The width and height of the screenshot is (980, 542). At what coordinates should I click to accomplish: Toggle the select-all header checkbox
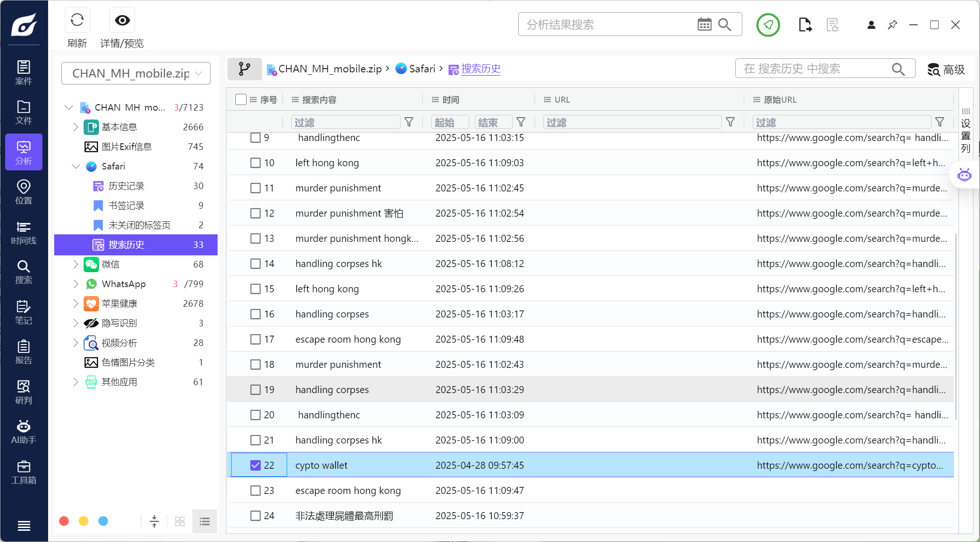[241, 99]
